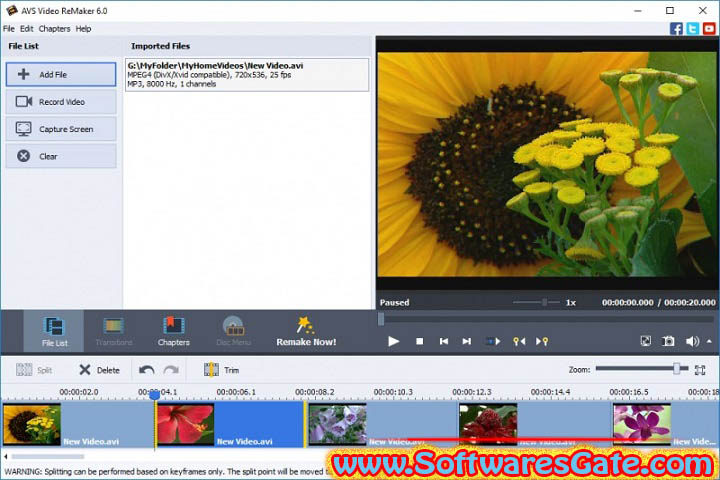Play the video preview
The width and height of the screenshot is (720, 480).
coord(394,341)
